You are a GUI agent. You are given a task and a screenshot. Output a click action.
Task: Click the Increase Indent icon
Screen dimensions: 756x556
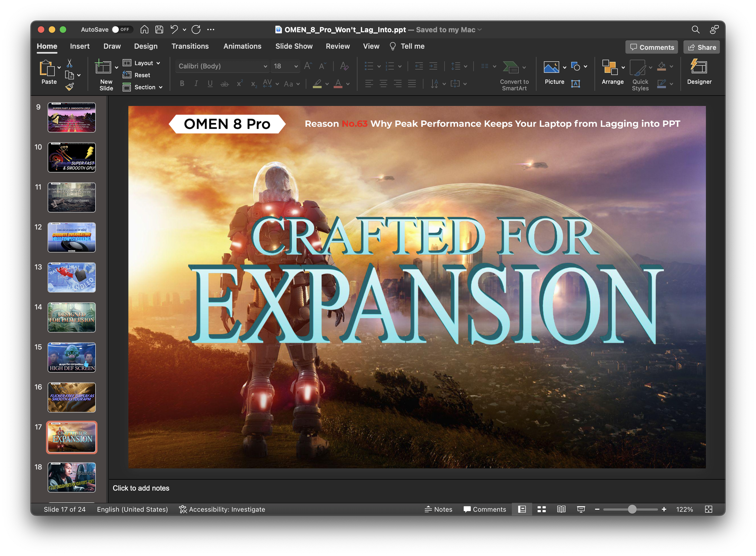pyautogui.click(x=433, y=66)
